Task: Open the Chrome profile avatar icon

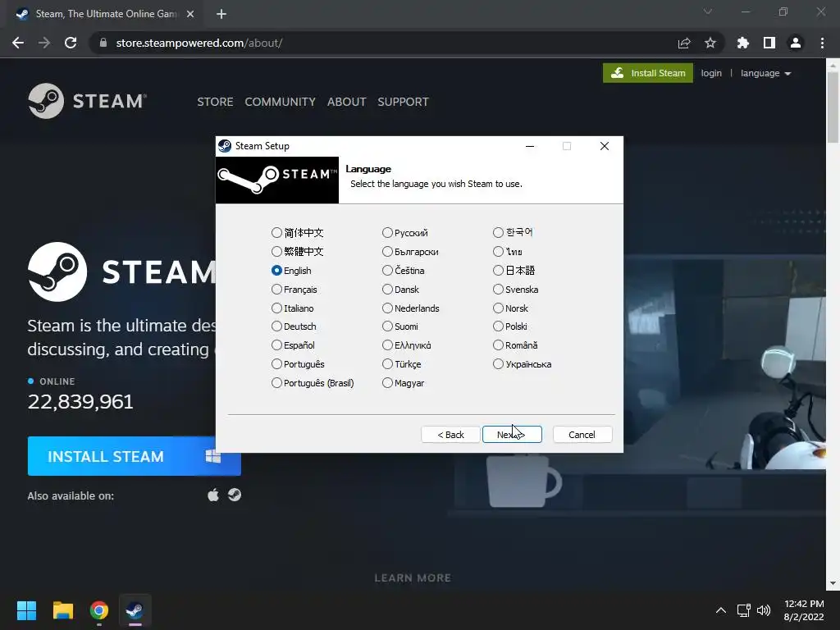Action: click(796, 43)
